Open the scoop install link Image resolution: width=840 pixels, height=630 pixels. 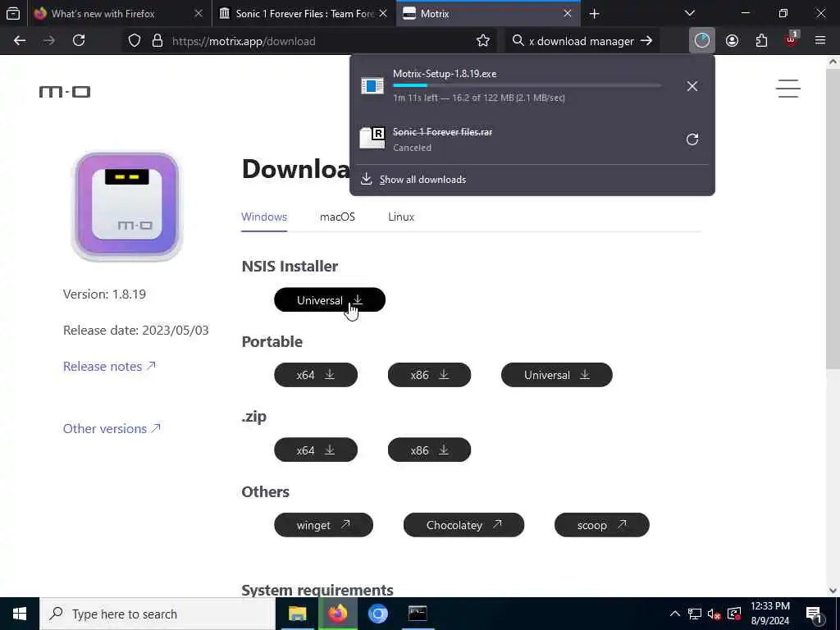(601, 525)
